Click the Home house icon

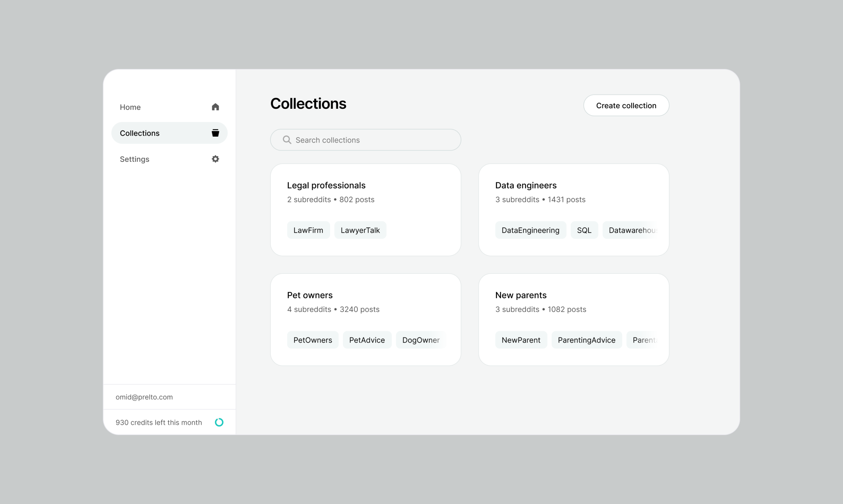pos(215,107)
